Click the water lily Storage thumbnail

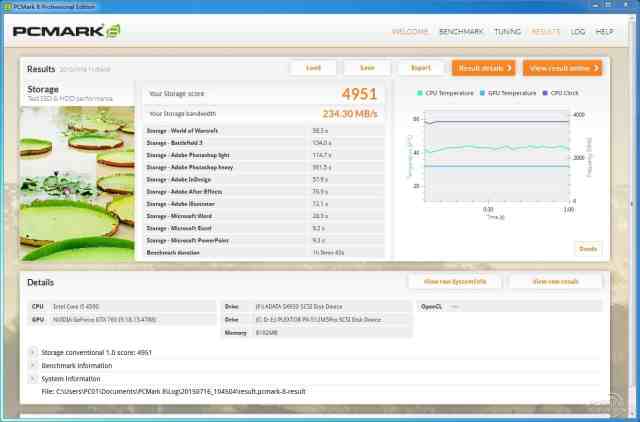(x=78, y=183)
